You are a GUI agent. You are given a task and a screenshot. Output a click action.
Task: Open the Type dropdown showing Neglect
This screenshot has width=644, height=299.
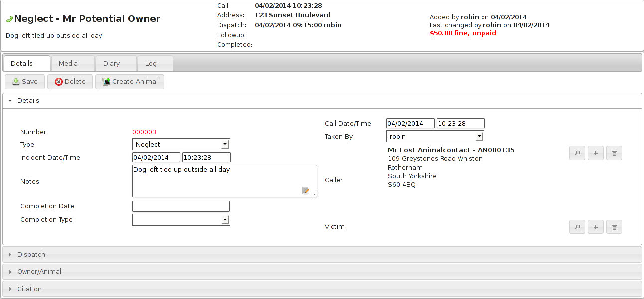[181, 145]
